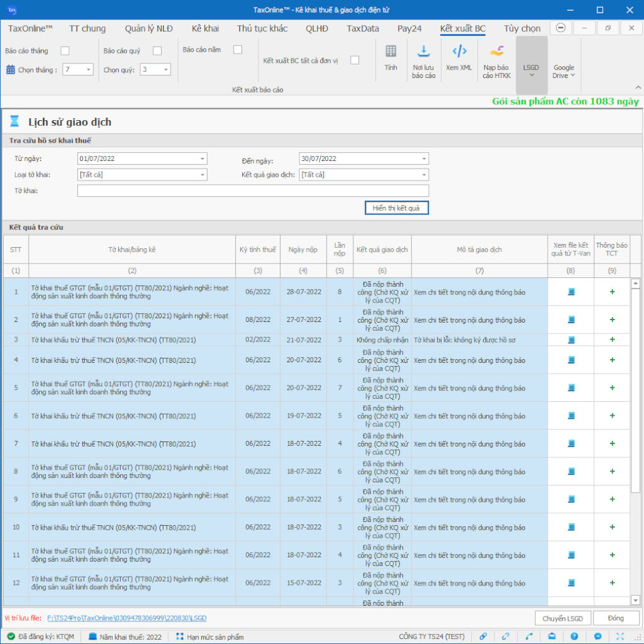The height and width of the screenshot is (644, 644).
Task: Click Nạp báo cáo HTKK icon
Action: pyautogui.click(x=497, y=52)
